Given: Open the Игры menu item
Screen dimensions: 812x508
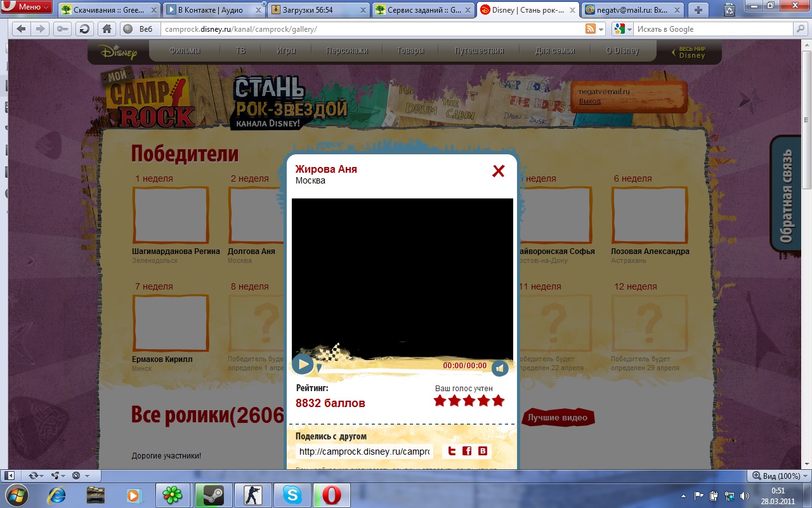Looking at the screenshot, I should click(286, 51).
